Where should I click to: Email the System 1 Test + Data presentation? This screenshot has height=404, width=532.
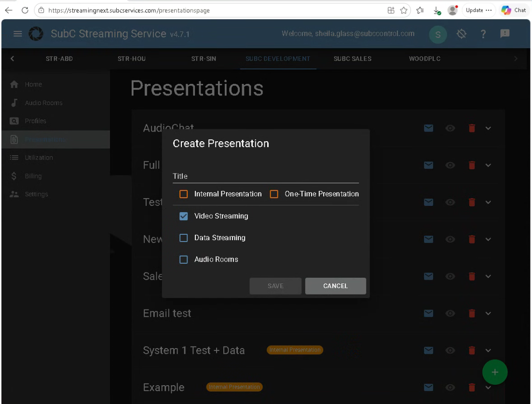[x=428, y=350]
